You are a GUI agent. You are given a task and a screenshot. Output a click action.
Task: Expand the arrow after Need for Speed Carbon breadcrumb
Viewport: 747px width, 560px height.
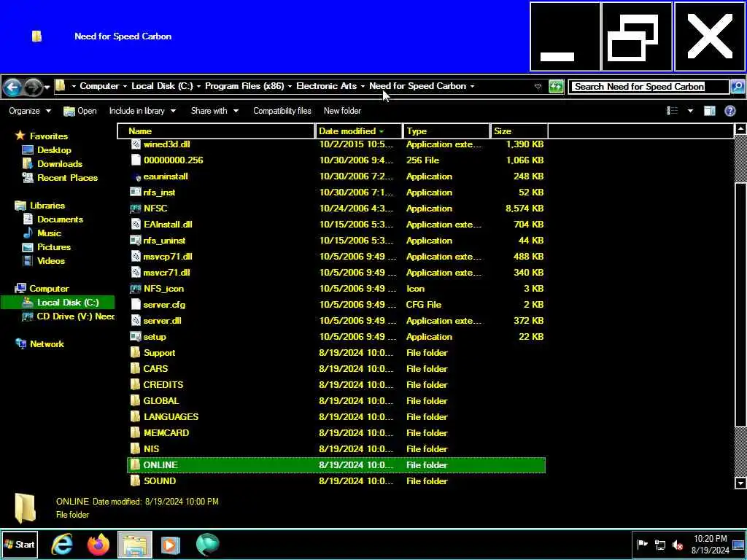click(472, 87)
